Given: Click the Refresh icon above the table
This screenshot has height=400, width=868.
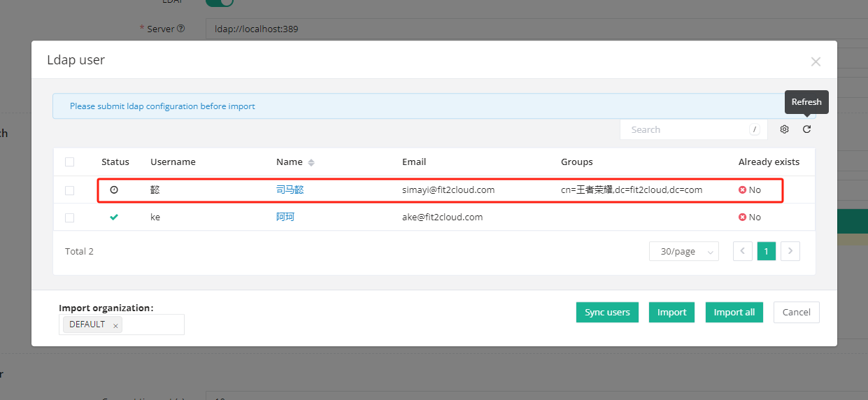Looking at the screenshot, I should 806,129.
